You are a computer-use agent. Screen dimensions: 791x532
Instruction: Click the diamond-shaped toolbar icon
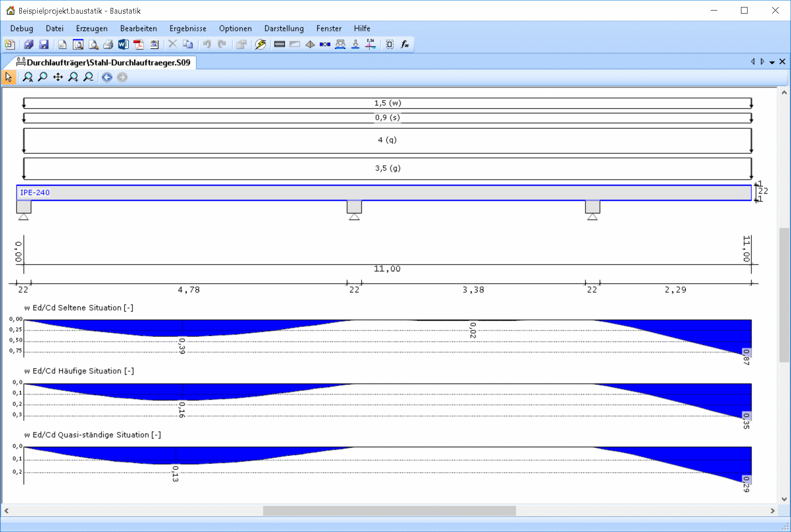tap(310, 44)
